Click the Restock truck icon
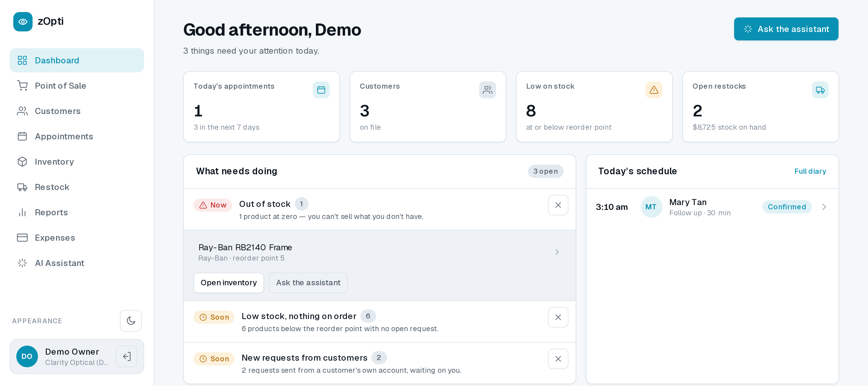 pyautogui.click(x=22, y=187)
